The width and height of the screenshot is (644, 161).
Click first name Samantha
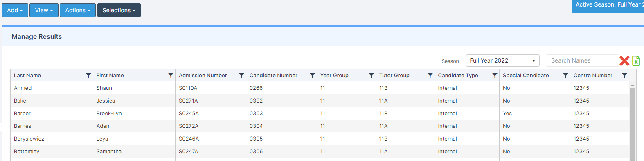pyautogui.click(x=109, y=152)
